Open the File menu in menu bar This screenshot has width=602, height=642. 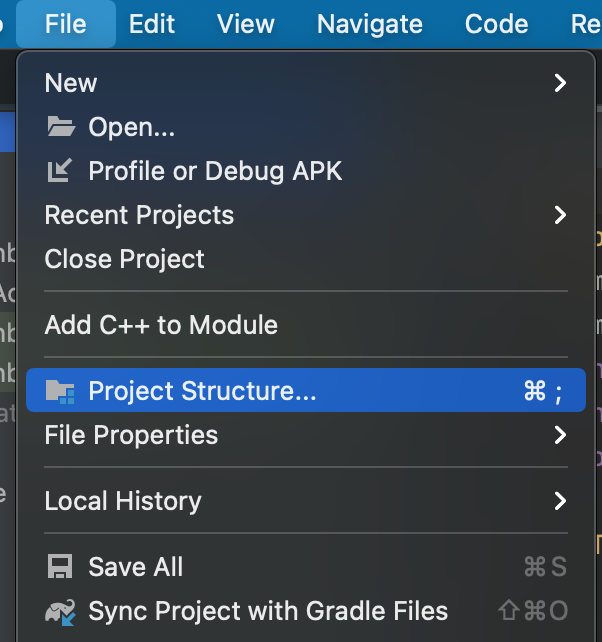(x=66, y=23)
